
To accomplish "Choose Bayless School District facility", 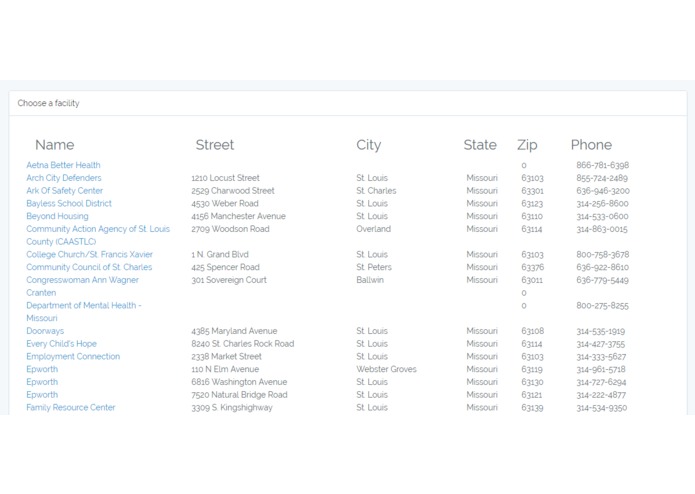I will click(69, 204).
